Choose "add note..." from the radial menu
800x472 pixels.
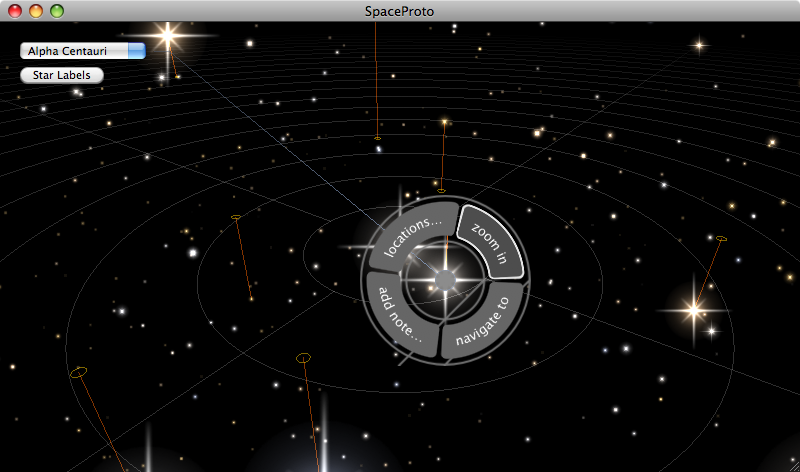pos(401,315)
